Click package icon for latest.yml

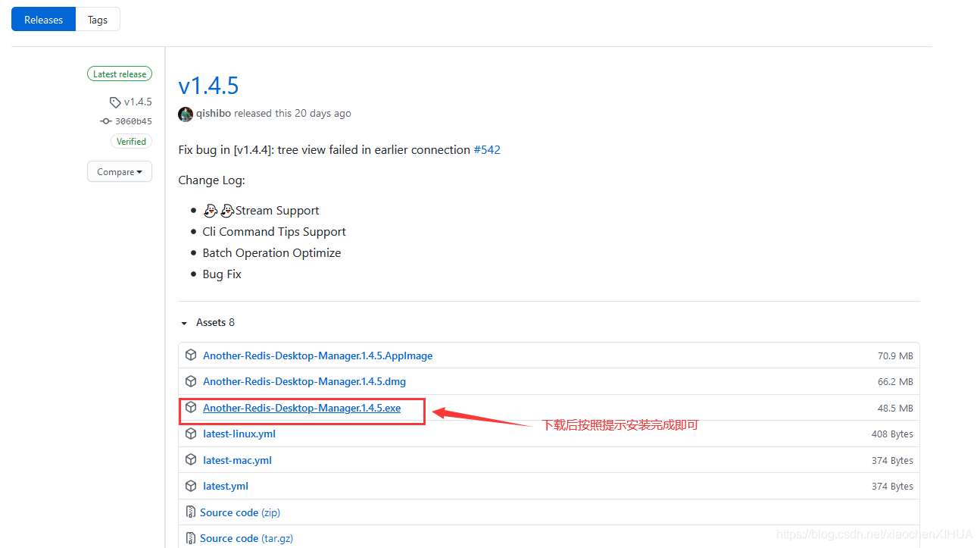click(x=191, y=485)
